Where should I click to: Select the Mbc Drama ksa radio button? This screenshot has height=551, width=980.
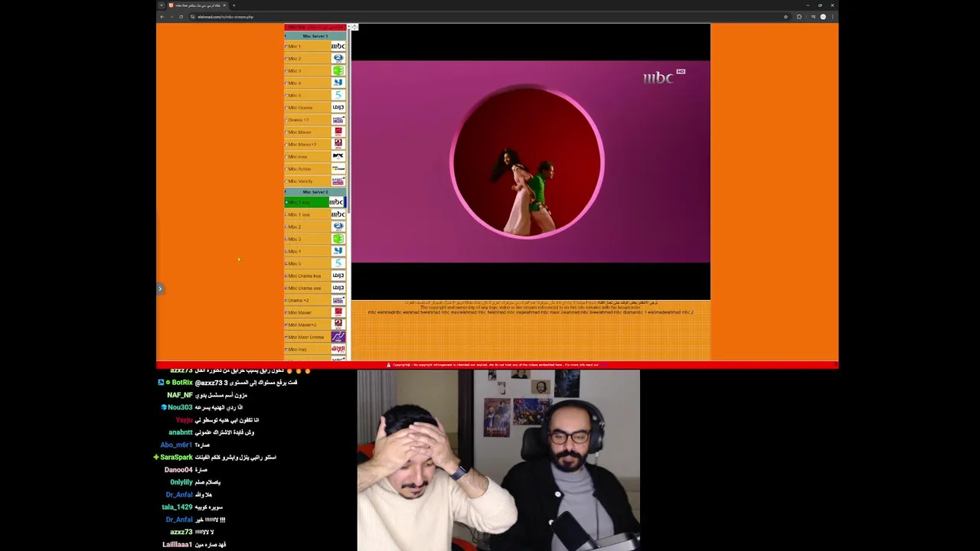click(x=286, y=275)
